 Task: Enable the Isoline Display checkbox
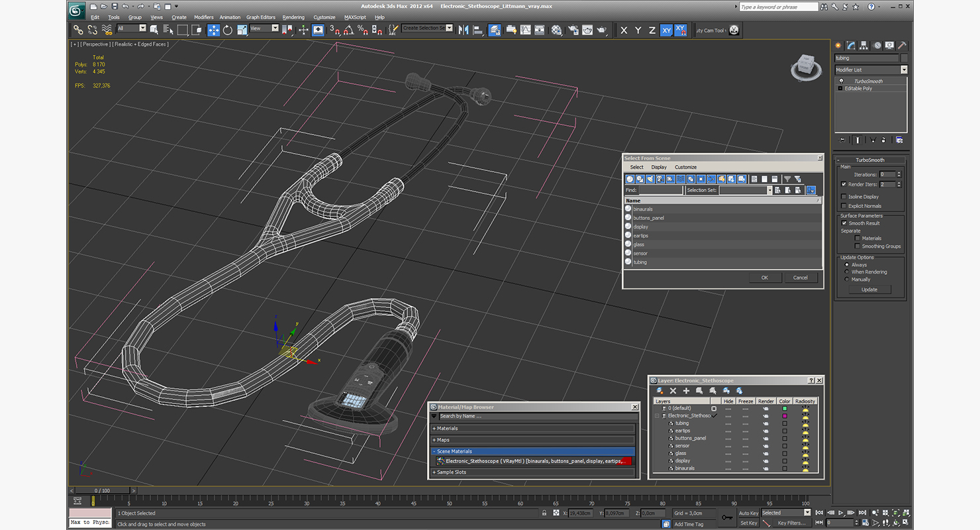[x=844, y=197]
